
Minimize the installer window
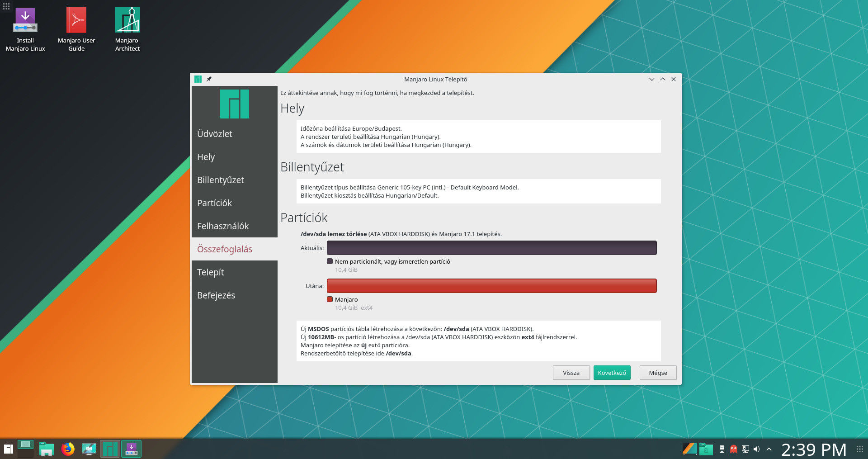651,79
